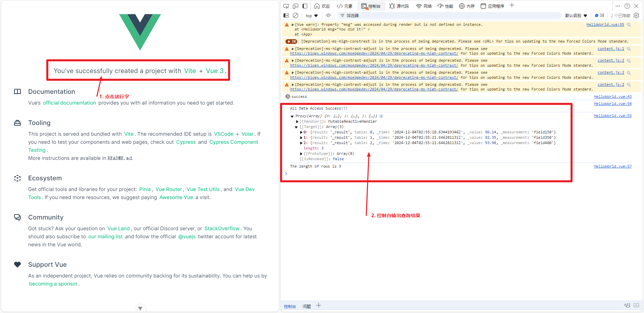644x313 pixels.
Task: Click the Support Vue heart icon
Action: click(x=17, y=264)
